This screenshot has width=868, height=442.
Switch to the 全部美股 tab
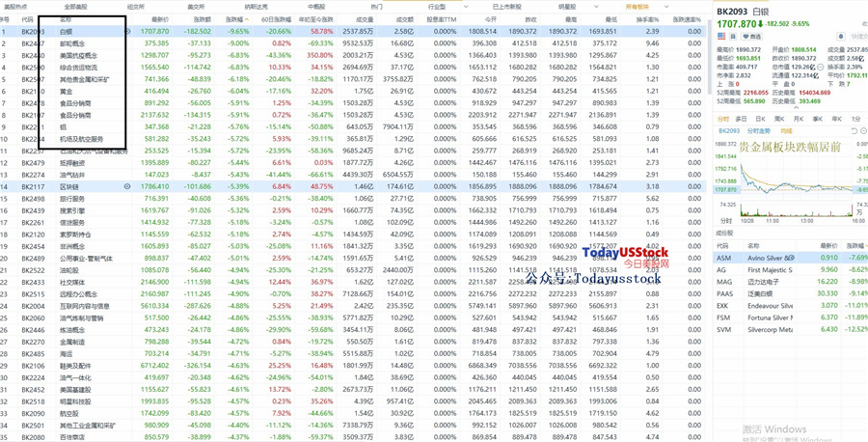[x=75, y=7]
